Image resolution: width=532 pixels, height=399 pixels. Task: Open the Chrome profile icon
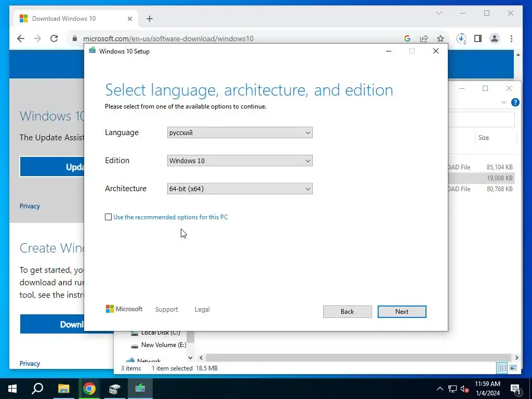click(495, 38)
